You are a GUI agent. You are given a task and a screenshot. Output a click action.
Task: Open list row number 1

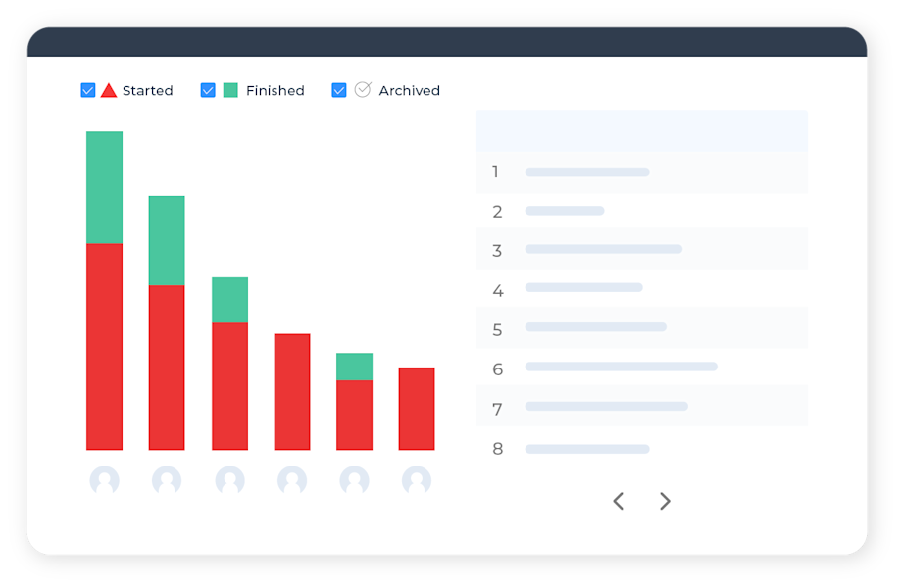(x=642, y=172)
